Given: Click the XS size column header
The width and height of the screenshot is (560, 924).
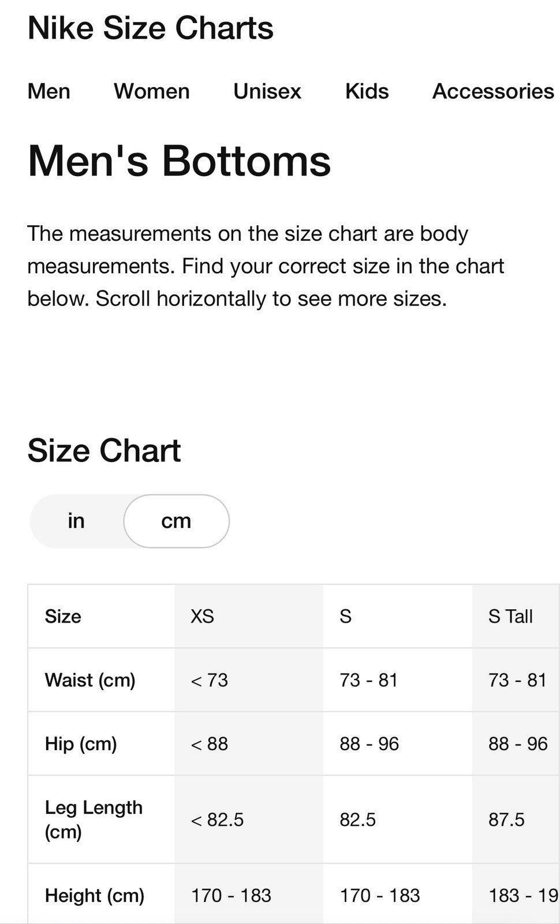Looking at the screenshot, I should pyautogui.click(x=203, y=616).
